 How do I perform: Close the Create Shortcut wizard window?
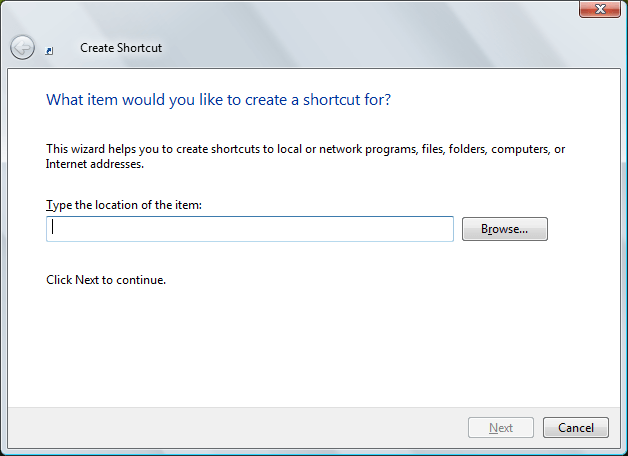click(x=600, y=9)
